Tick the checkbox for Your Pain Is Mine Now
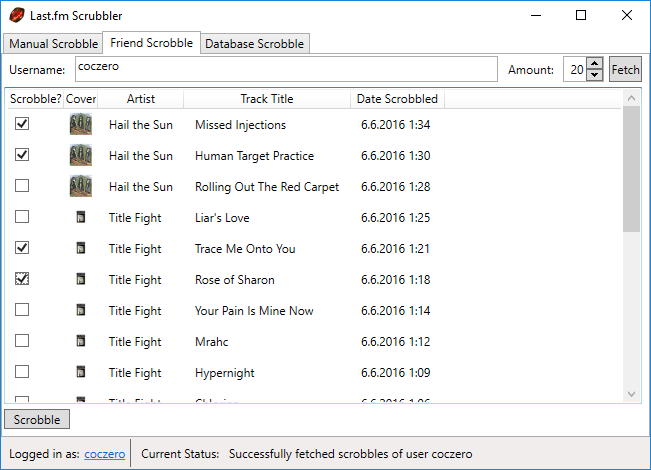 (x=22, y=310)
